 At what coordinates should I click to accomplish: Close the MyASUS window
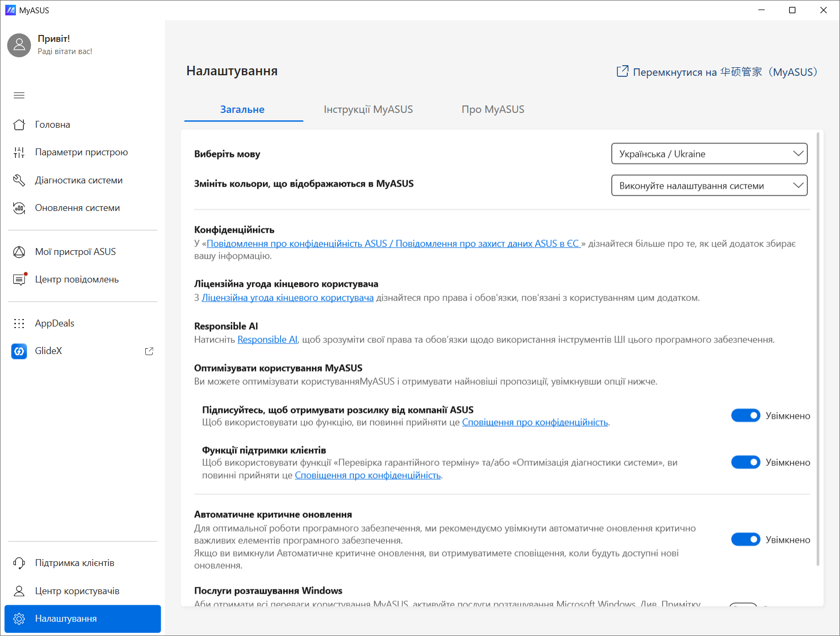click(x=824, y=10)
